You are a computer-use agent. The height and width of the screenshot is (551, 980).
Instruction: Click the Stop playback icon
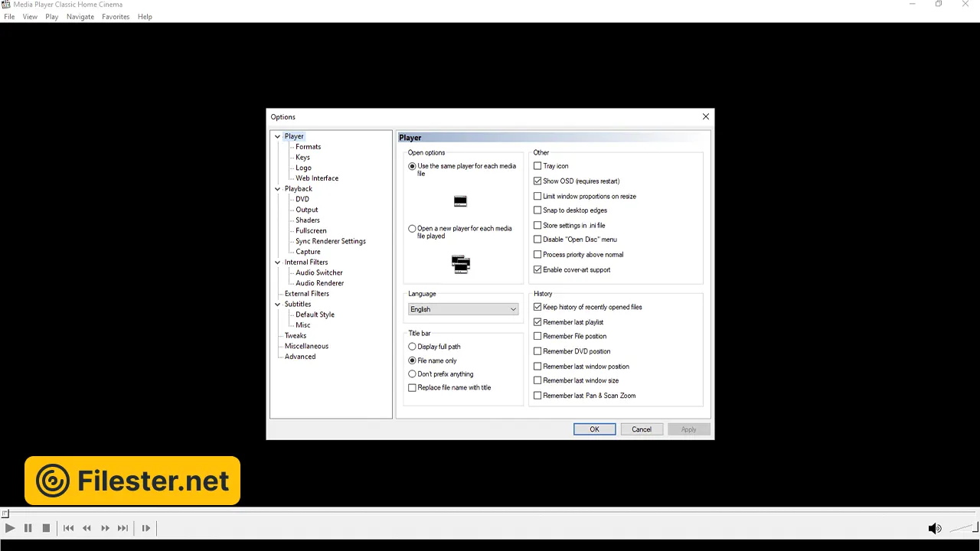pos(46,528)
